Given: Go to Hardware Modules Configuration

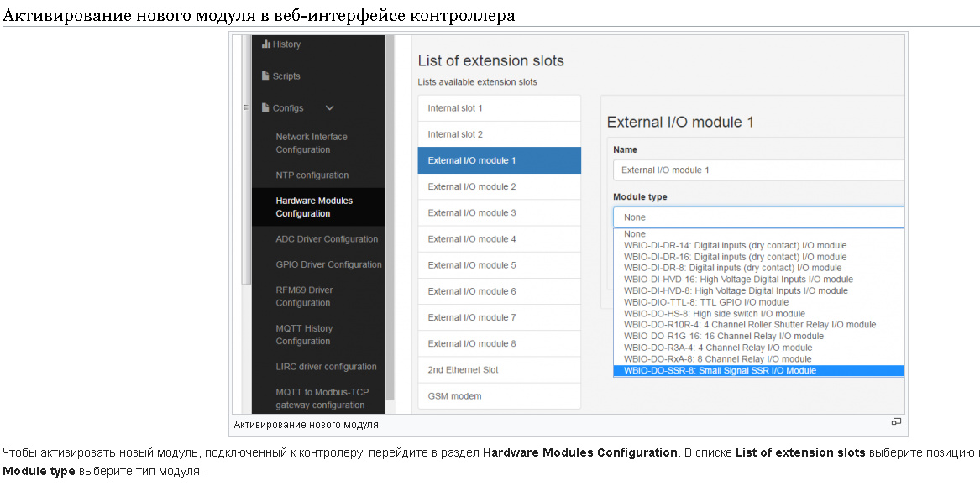Looking at the screenshot, I should coord(314,207).
